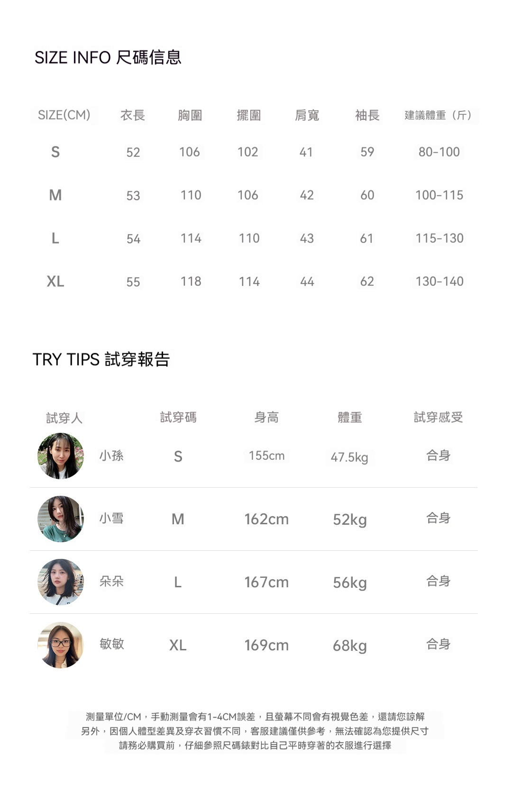Screen dimensions: 512x812
Task: Click the 169cm height value
Action: pyautogui.click(x=266, y=645)
